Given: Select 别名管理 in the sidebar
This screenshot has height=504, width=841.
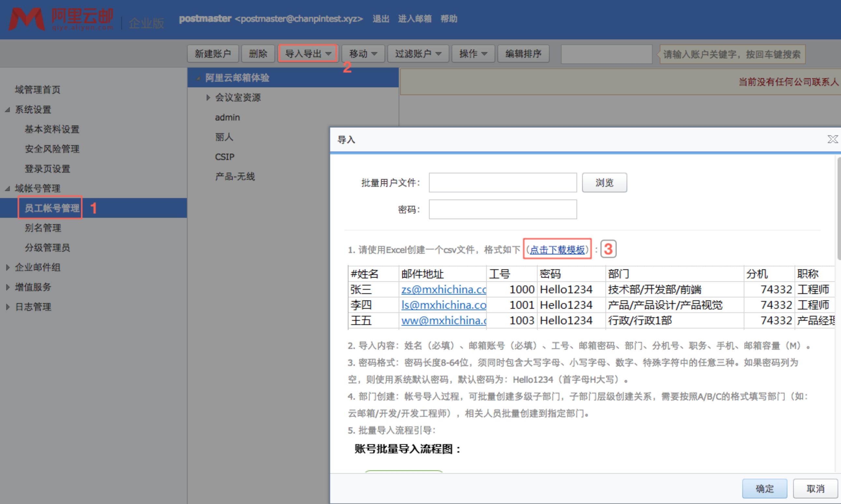Looking at the screenshot, I should (x=43, y=228).
